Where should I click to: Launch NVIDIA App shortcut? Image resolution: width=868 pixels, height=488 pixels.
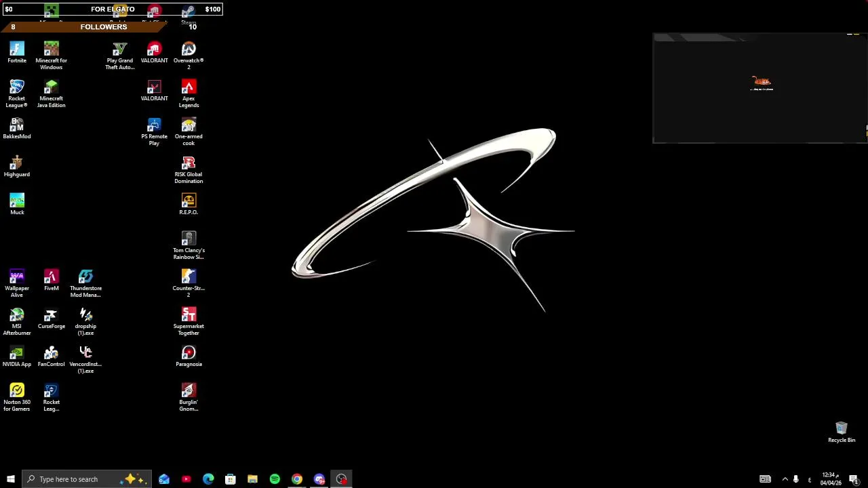click(17, 357)
